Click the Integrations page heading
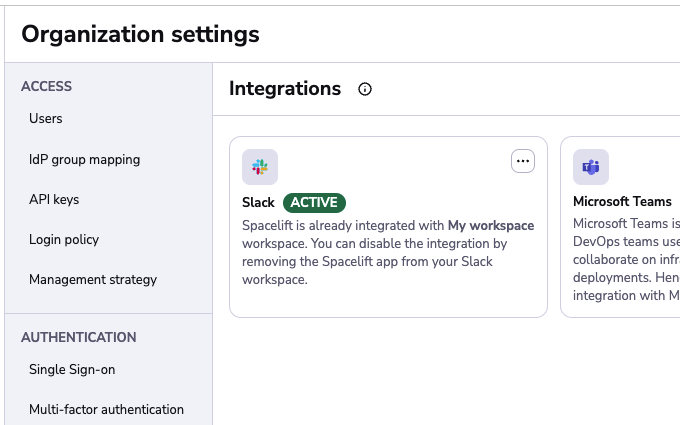Screen dimensions: 680x425 point(285,89)
